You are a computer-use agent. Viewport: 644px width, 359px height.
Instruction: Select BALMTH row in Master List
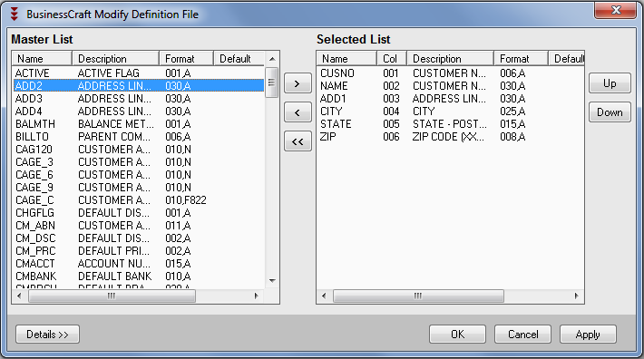tap(139, 124)
